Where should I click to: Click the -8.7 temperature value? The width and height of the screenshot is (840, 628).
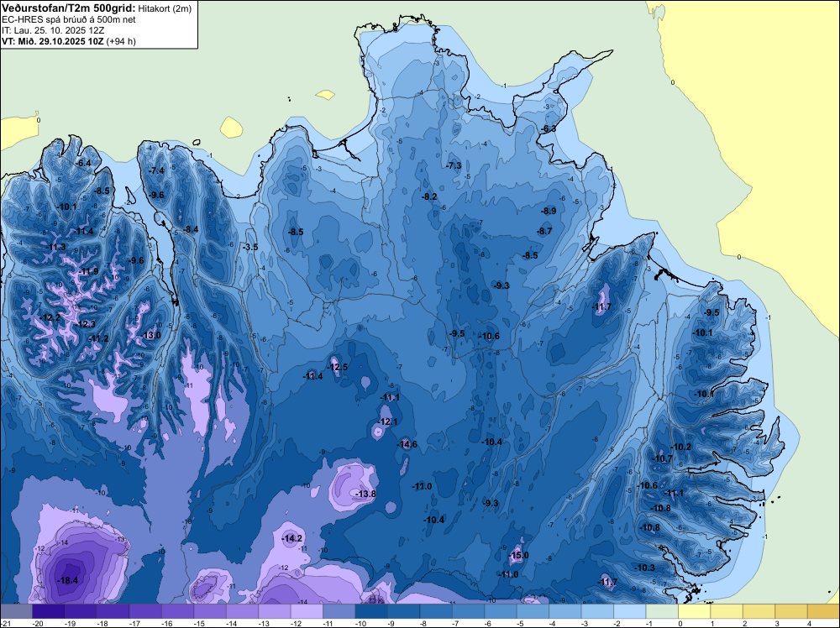point(543,231)
